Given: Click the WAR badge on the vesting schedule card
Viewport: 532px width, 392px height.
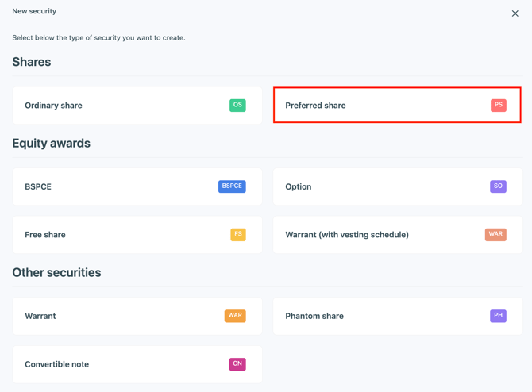Looking at the screenshot, I should click(x=495, y=235).
